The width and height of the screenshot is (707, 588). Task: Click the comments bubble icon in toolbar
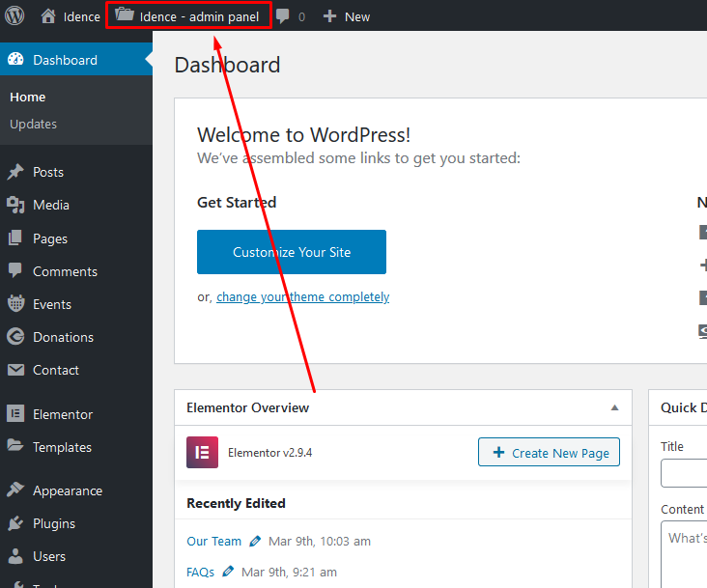click(x=283, y=16)
